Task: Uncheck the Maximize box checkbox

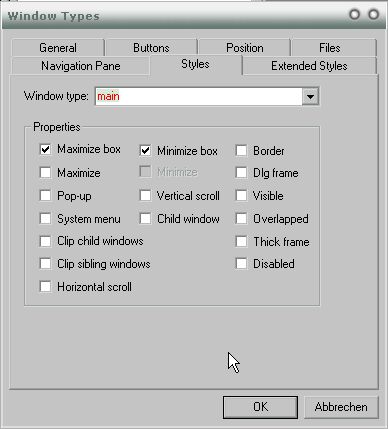Action: tap(45, 149)
